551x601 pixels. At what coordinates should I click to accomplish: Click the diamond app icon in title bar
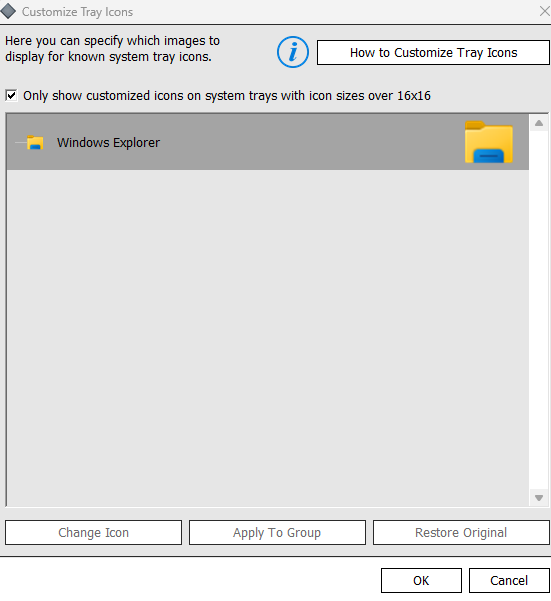tap(8, 11)
